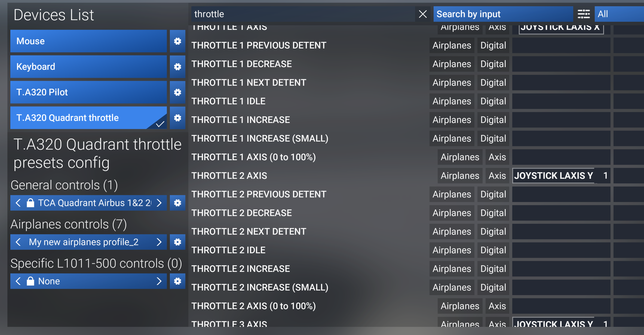Open the filter options sliders icon
This screenshot has width=644, height=335.
(x=584, y=14)
